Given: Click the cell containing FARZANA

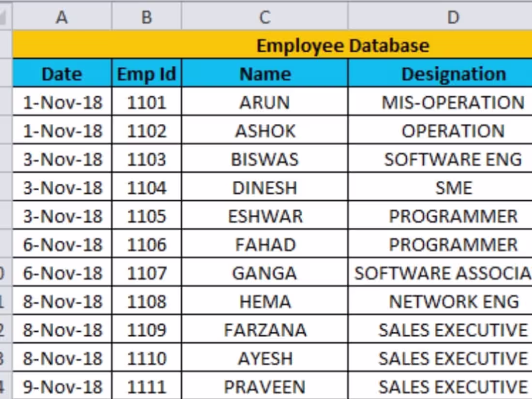Looking at the screenshot, I should pos(264,330).
